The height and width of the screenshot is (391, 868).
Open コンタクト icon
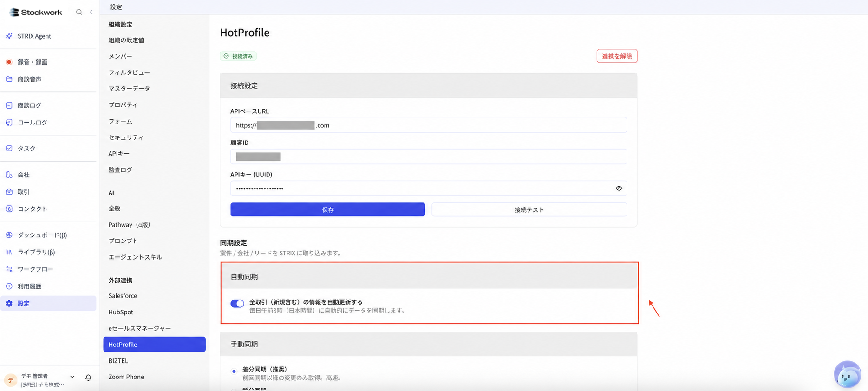coord(9,209)
